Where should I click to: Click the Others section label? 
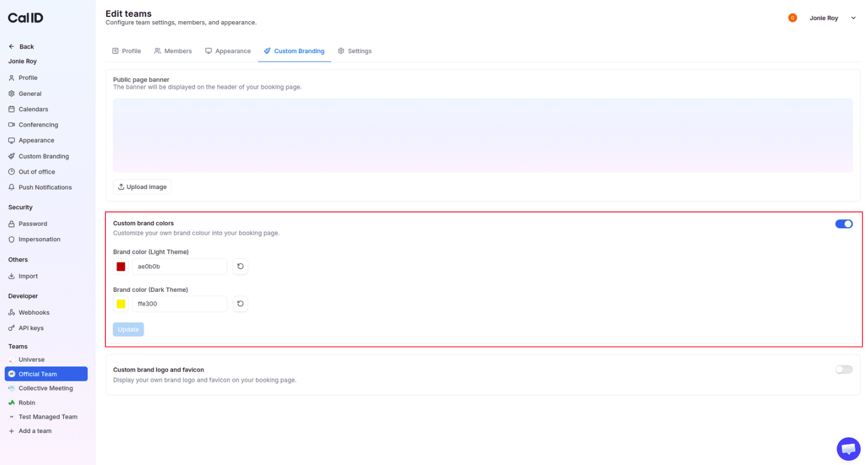pyautogui.click(x=18, y=260)
